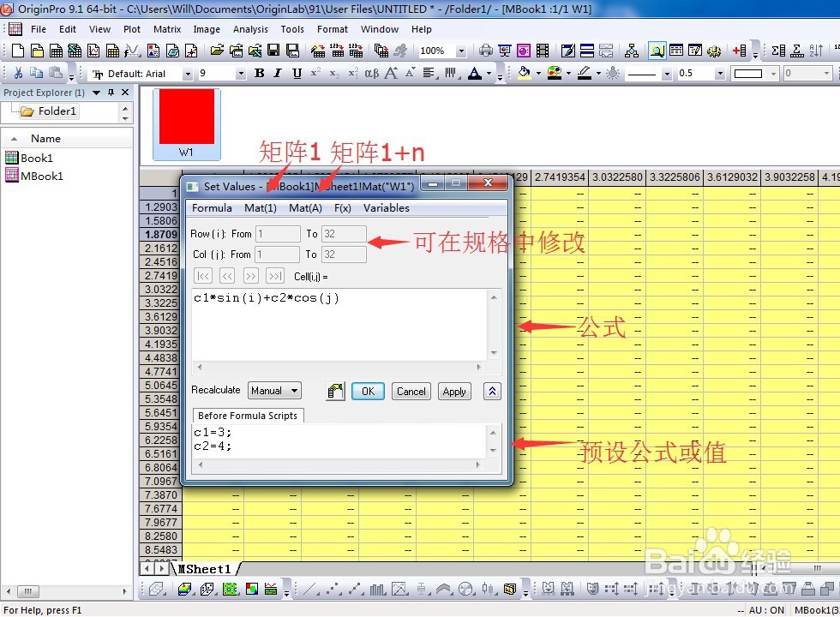Image resolution: width=840 pixels, height=617 pixels.
Task: Click the Sort A-Z icon
Action: (816, 51)
